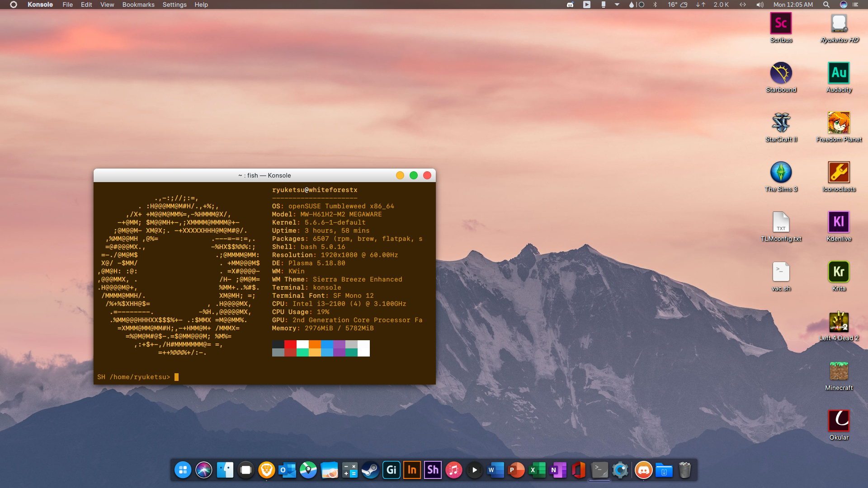Image resolution: width=868 pixels, height=488 pixels.
Task: Open the Kdenlive desktop icon
Action: [839, 222]
